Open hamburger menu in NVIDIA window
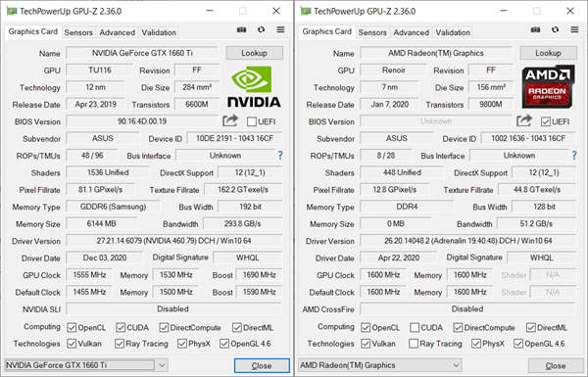The height and width of the screenshot is (377, 588). 280,29
